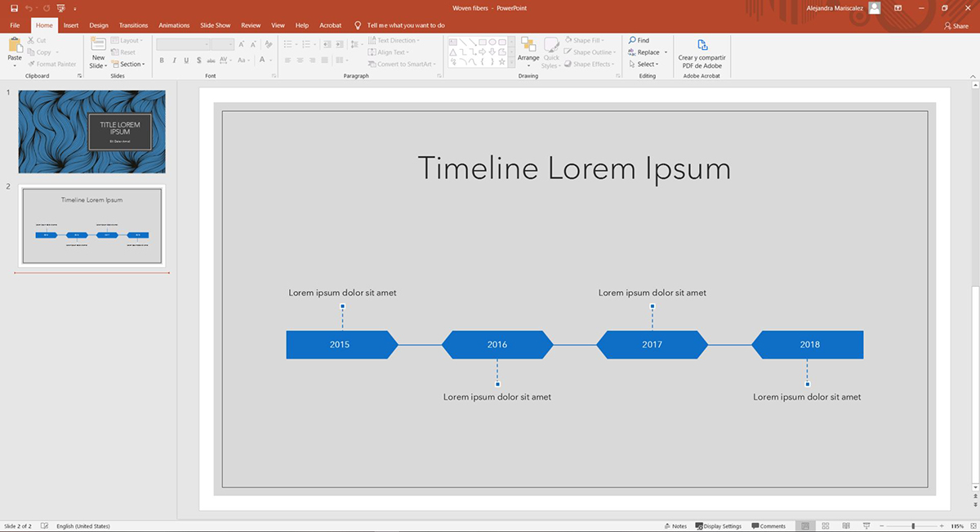Switch to the Transitions tab
Screen dimensions: 980x532
[133, 25]
